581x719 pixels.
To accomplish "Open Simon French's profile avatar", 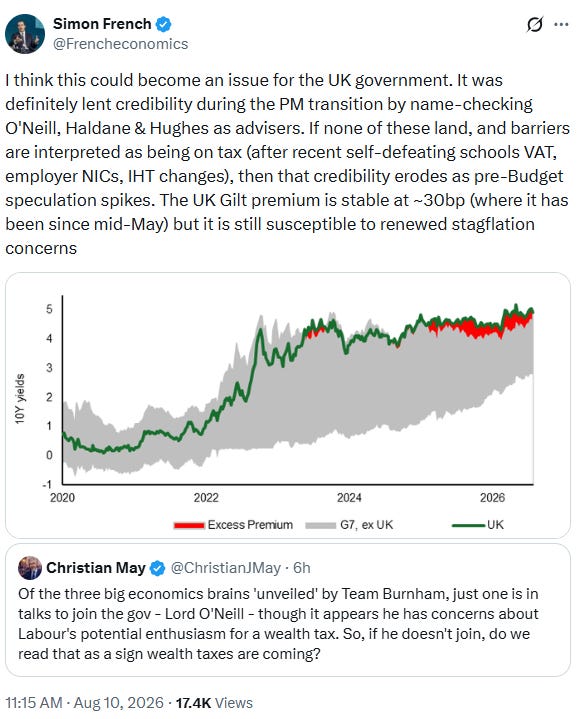I will coord(25,33).
